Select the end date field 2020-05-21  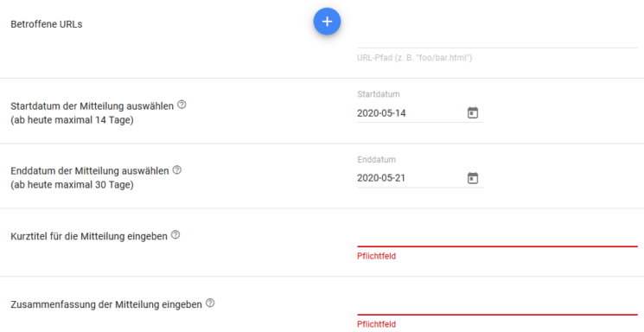click(x=411, y=178)
